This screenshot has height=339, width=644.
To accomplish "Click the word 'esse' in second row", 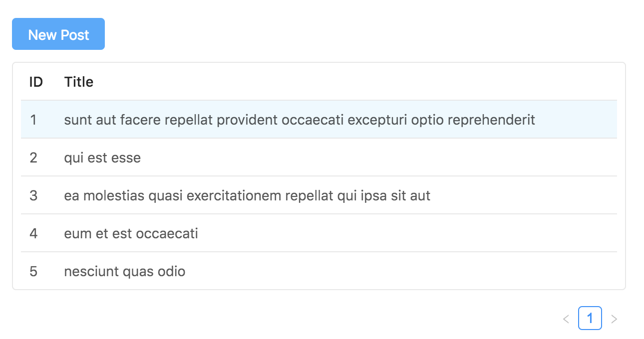I will (127, 158).
